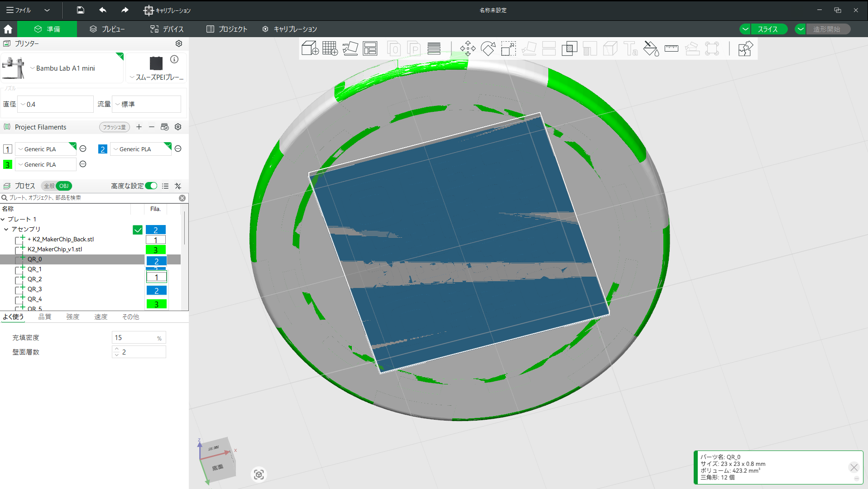Screen dimensions: 868x489
Task: Click the Save project floppy icon
Action: (x=81, y=10)
